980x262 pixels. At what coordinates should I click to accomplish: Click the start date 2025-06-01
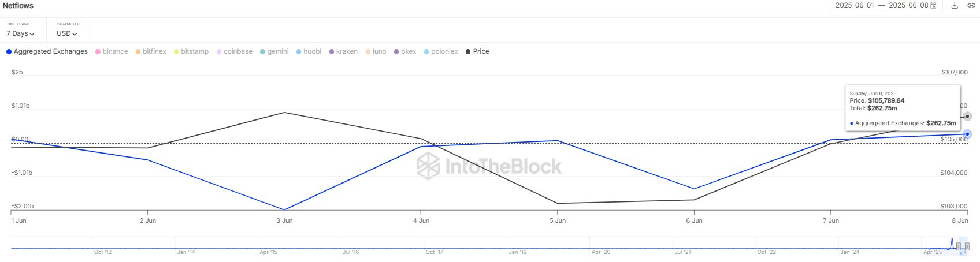pyautogui.click(x=855, y=5)
